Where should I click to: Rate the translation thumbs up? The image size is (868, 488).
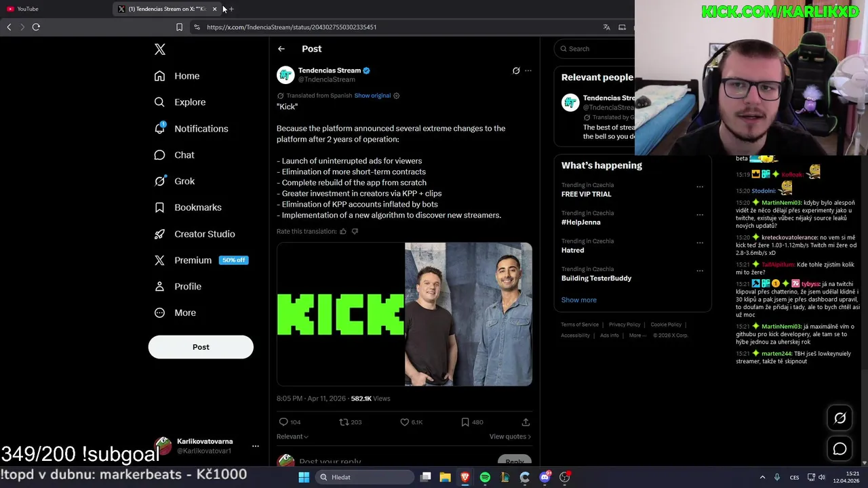(343, 232)
